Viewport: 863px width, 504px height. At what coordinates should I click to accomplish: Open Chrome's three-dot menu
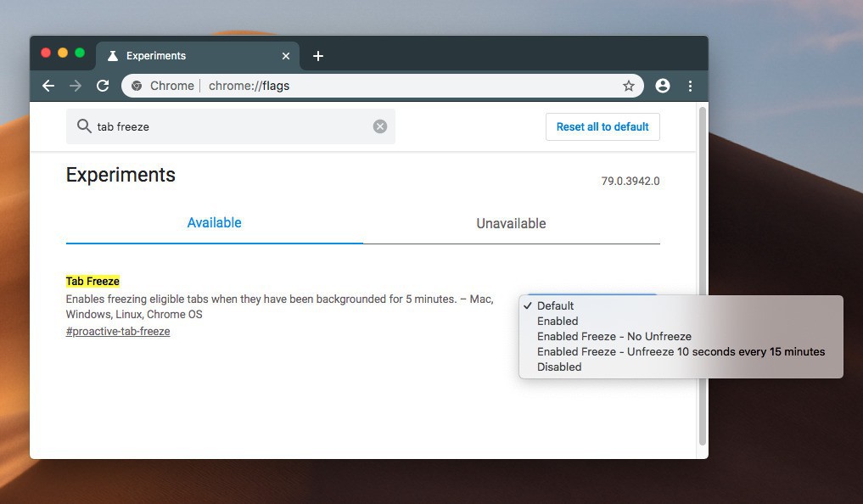(x=690, y=86)
